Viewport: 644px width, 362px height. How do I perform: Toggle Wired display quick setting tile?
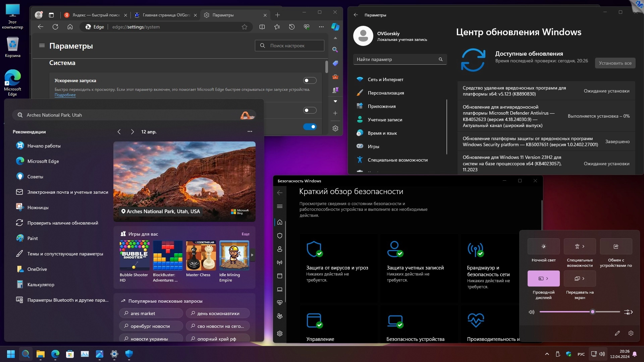click(543, 279)
